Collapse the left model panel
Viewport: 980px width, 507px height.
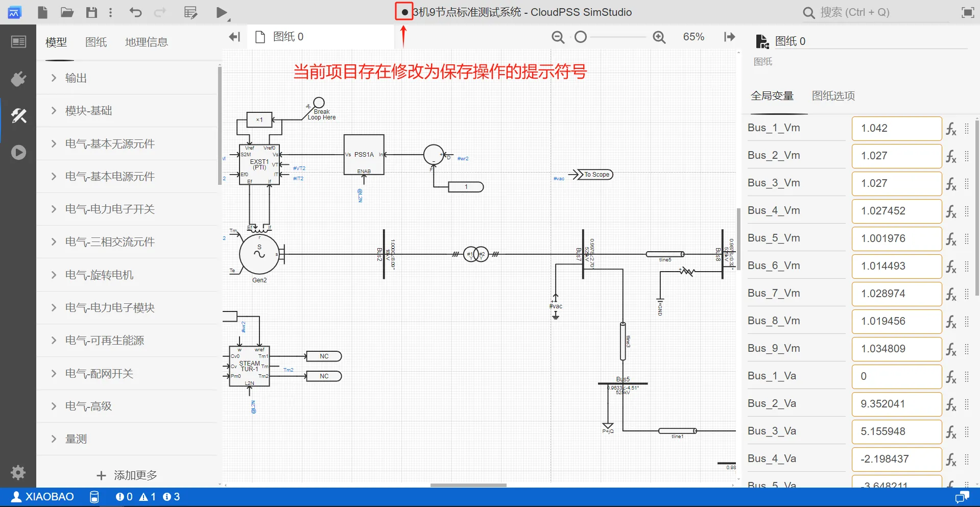tap(234, 37)
